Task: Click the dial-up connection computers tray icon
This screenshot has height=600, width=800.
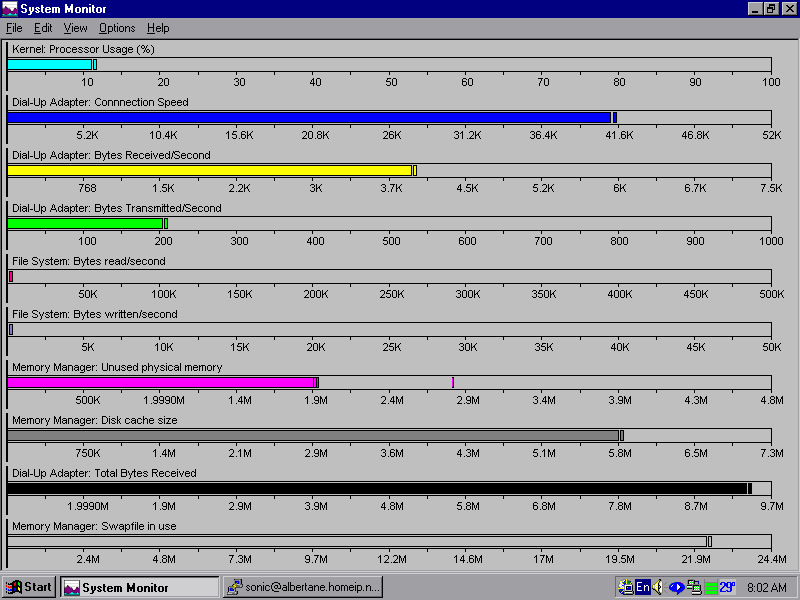Action: coord(693,587)
